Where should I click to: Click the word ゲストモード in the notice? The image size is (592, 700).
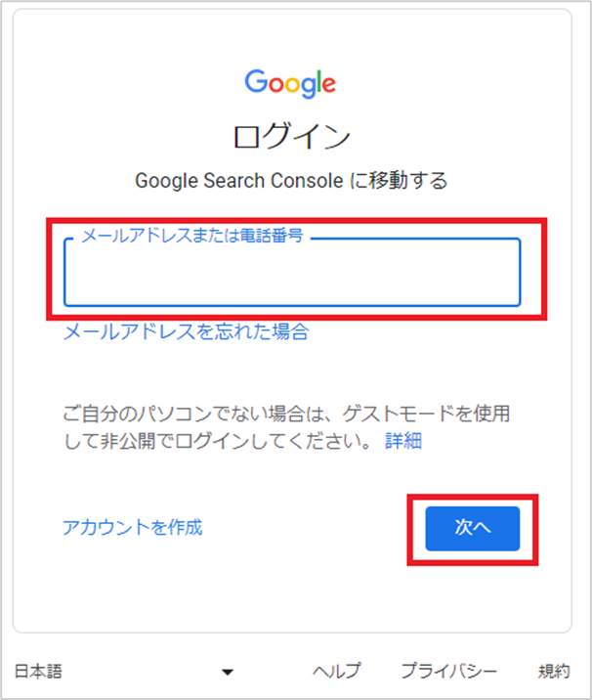[x=406, y=414]
